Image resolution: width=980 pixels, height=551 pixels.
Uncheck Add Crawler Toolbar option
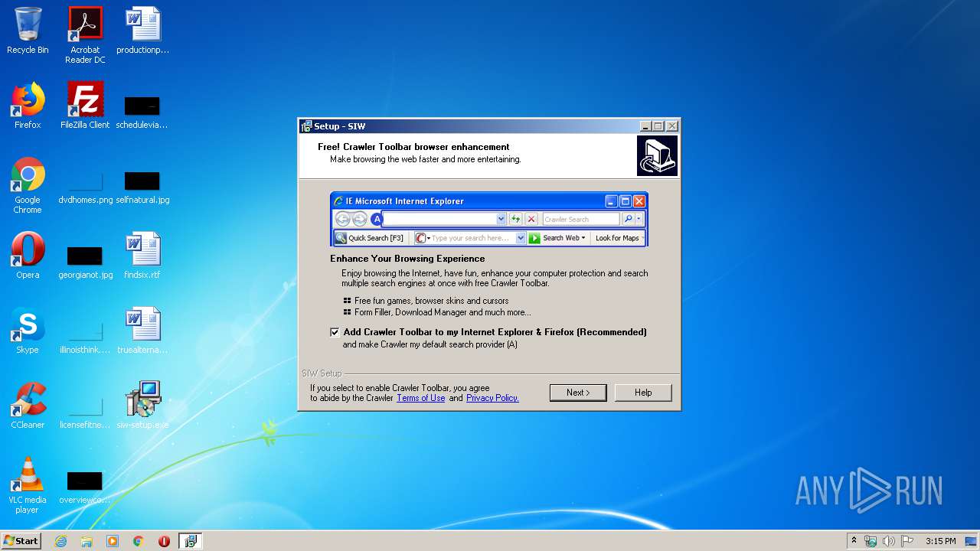point(335,332)
